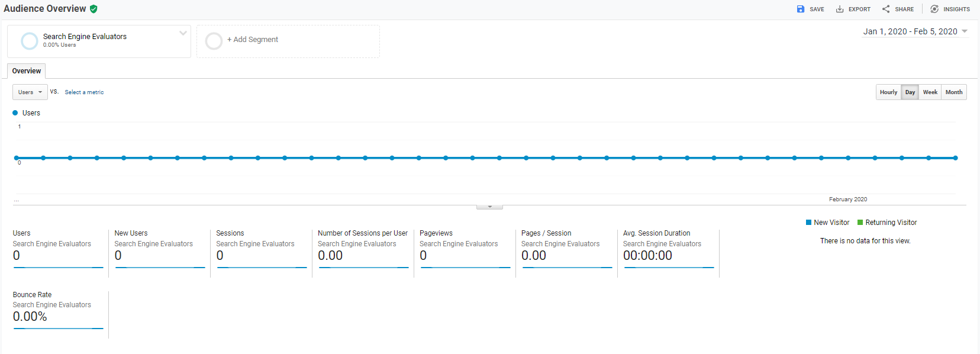
Task: Click the blue New Visitor legend swatch
Action: click(x=808, y=223)
